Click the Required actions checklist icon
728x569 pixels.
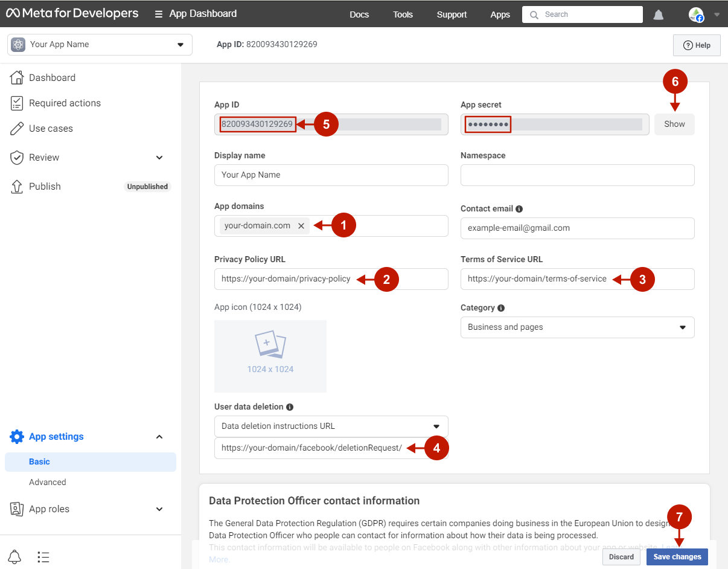point(17,103)
